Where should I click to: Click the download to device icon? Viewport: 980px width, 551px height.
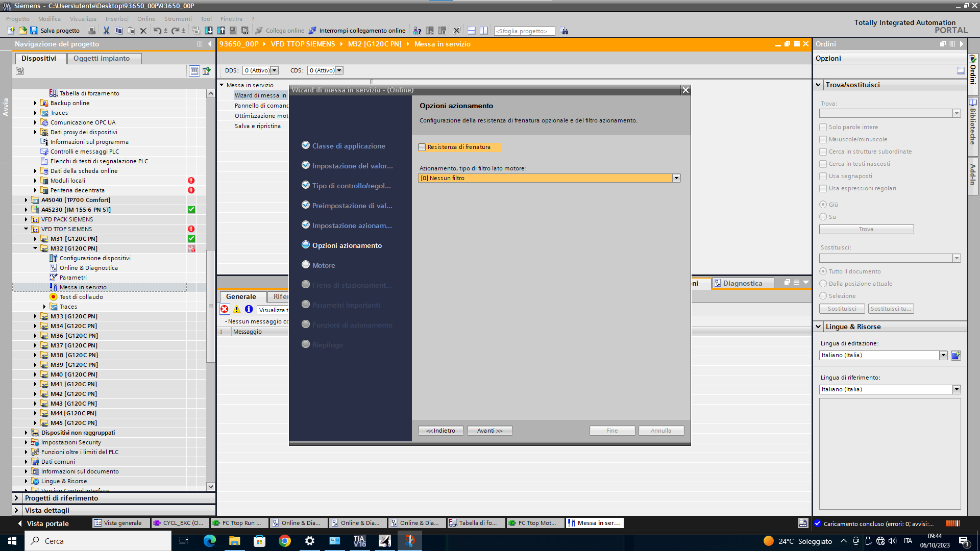tap(209, 31)
